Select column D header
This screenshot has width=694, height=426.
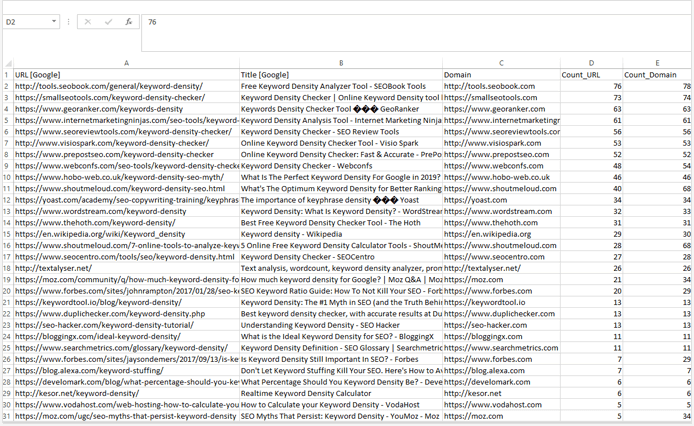pyautogui.click(x=591, y=63)
